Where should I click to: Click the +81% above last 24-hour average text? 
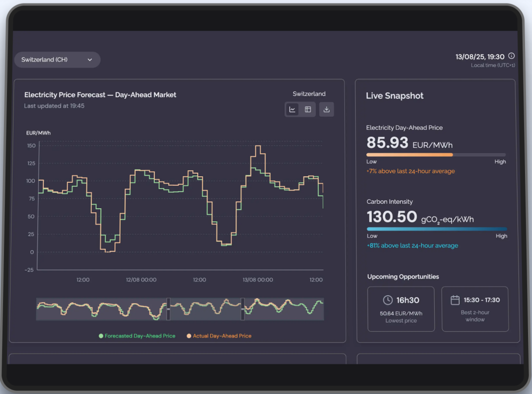(412, 246)
